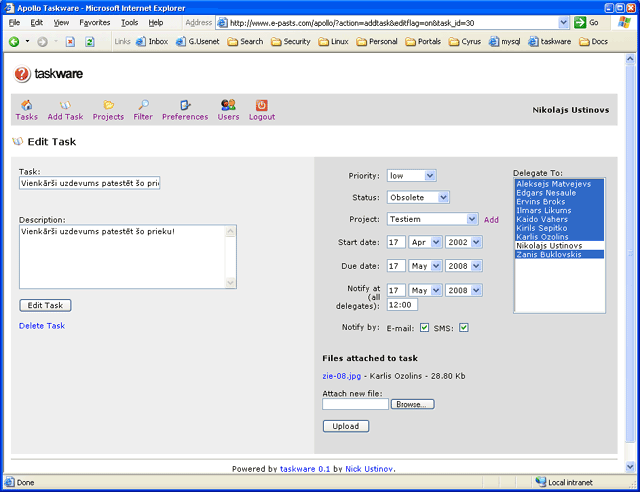This screenshot has width=640, height=492.
Task: Open the File menu
Action: [x=14, y=23]
